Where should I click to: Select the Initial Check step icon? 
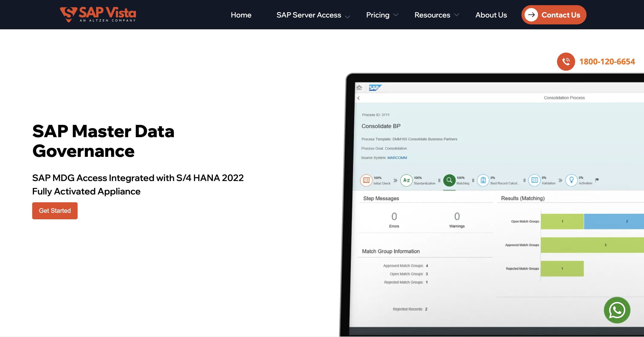coord(366,180)
